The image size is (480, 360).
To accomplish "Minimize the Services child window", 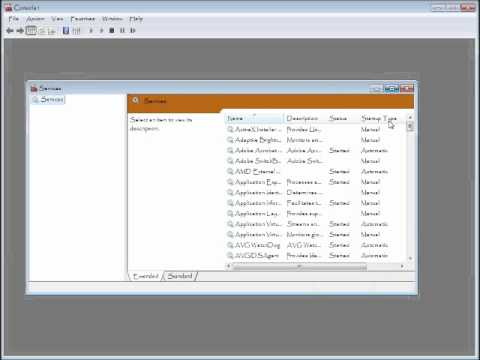I will [376, 89].
